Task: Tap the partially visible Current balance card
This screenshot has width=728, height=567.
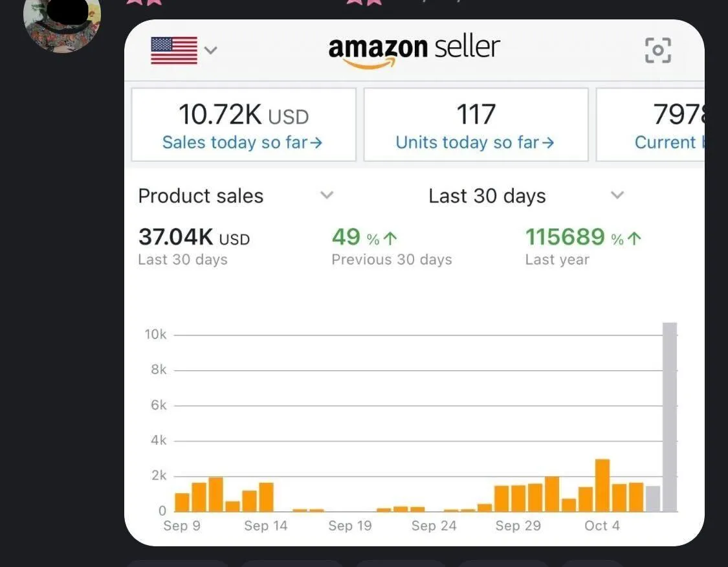Action: 650,125
